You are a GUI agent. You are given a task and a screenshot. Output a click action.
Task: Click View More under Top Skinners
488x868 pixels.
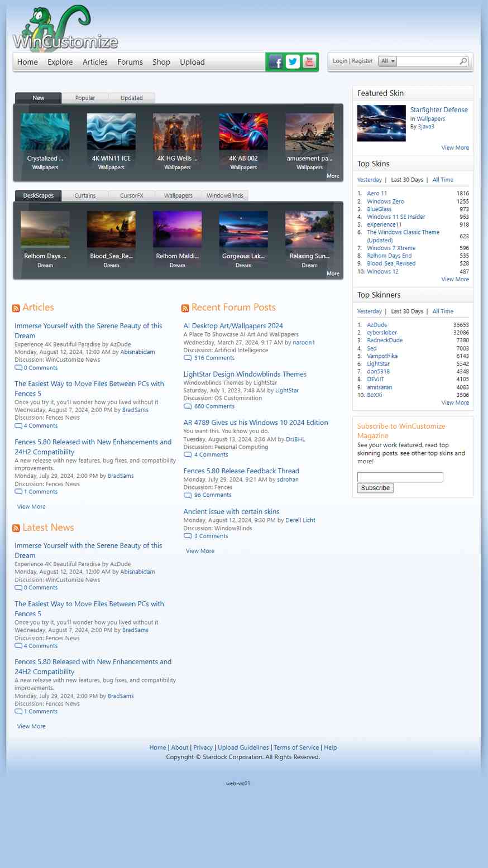point(455,403)
